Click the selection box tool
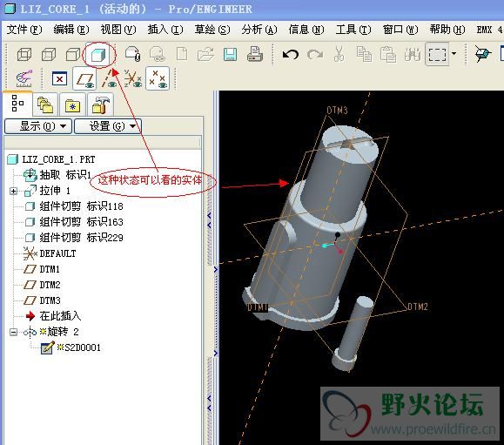The width and height of the screenshot is (504, 445). click(437, 54)
